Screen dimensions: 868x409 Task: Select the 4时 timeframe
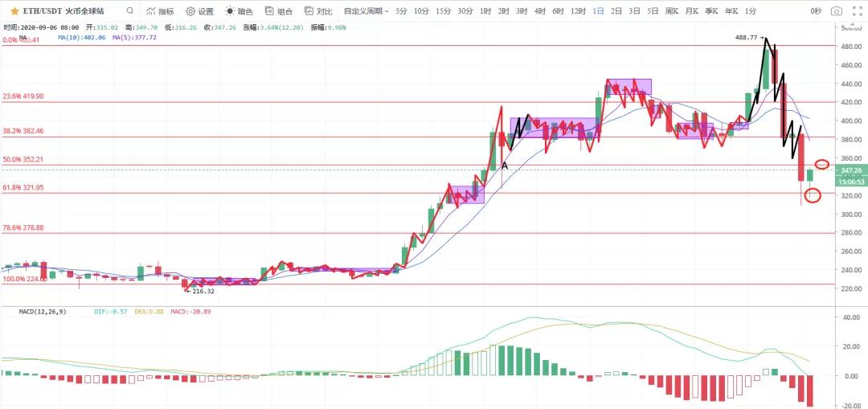(540, 11)
